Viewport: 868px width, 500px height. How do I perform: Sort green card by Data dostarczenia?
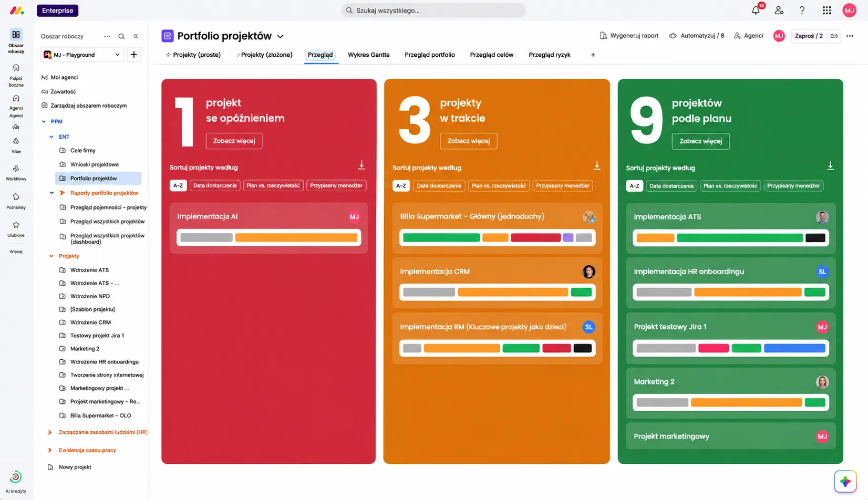click(671, 185)
